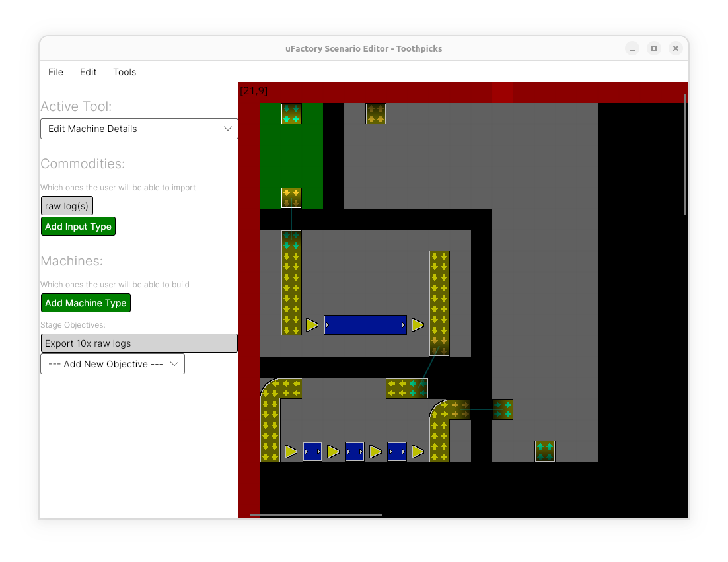Select the rightmost small blue machine
The width and height of the screenshot is (728, 562).
[397, 452]
